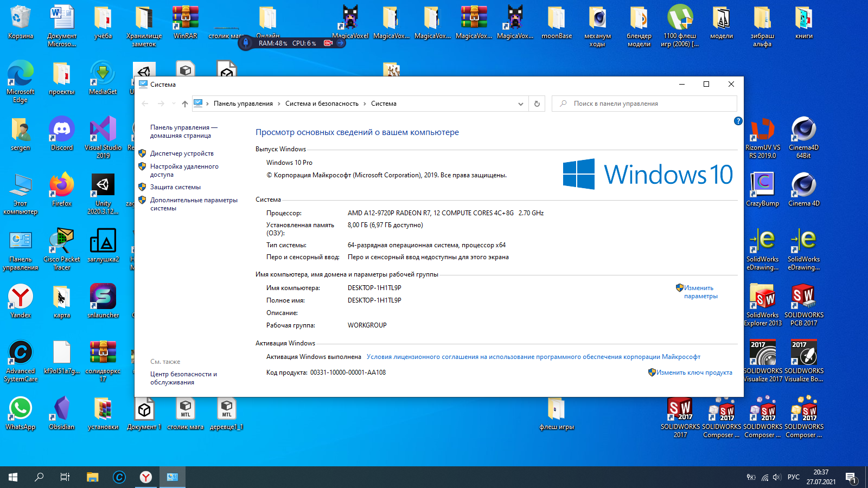Open Advanced SystemCare desktop shortcut
The width and height of the screenshot is (868, 488).
pyautogui.click(x=21, y=361)
